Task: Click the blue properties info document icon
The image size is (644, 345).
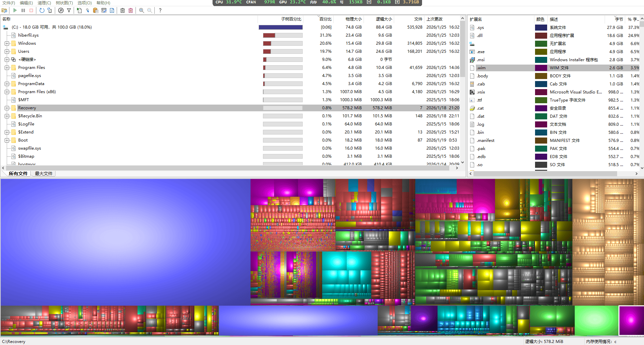Action: 112,10
